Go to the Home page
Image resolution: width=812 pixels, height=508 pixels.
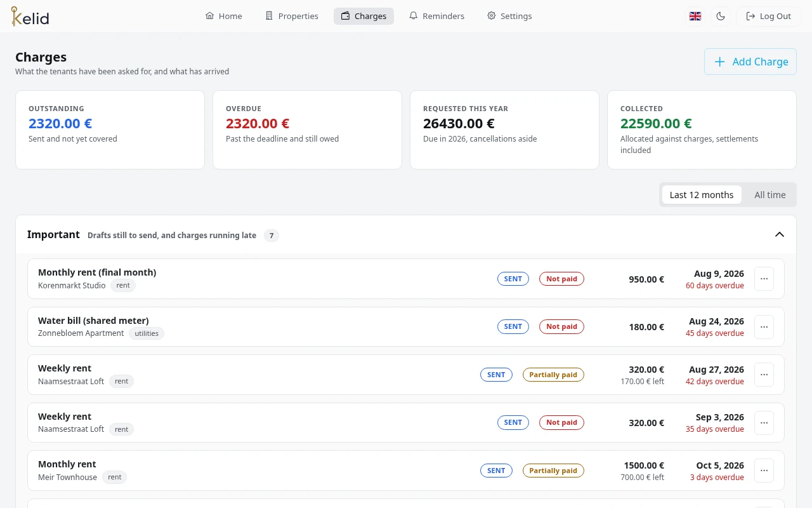224,16
